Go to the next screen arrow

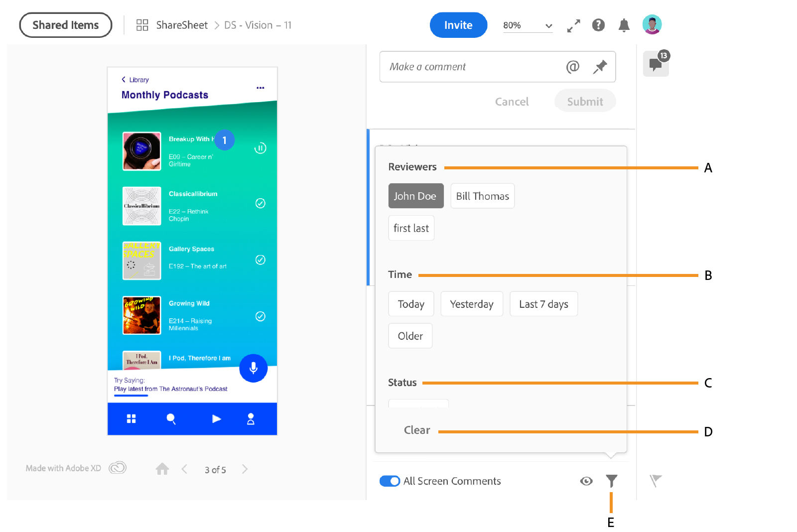tap(245, 469)
